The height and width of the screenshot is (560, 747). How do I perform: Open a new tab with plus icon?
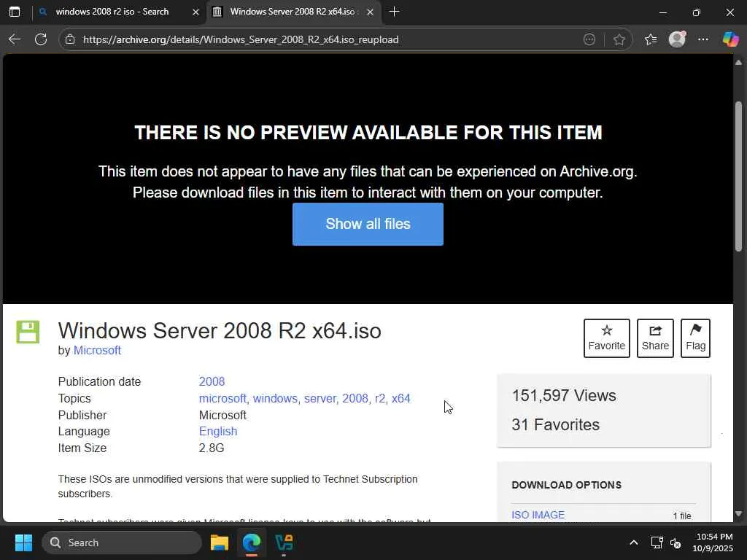pos(394,12)
